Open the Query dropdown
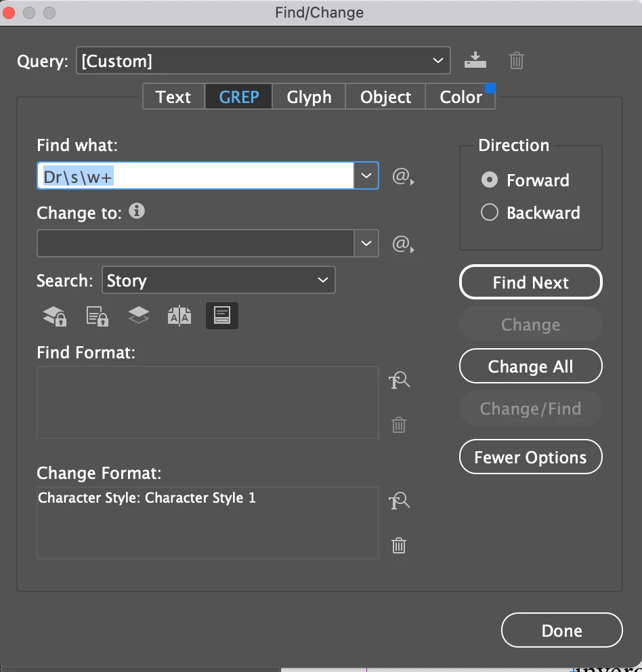The image size is (642, 672). tap(263, 60)
